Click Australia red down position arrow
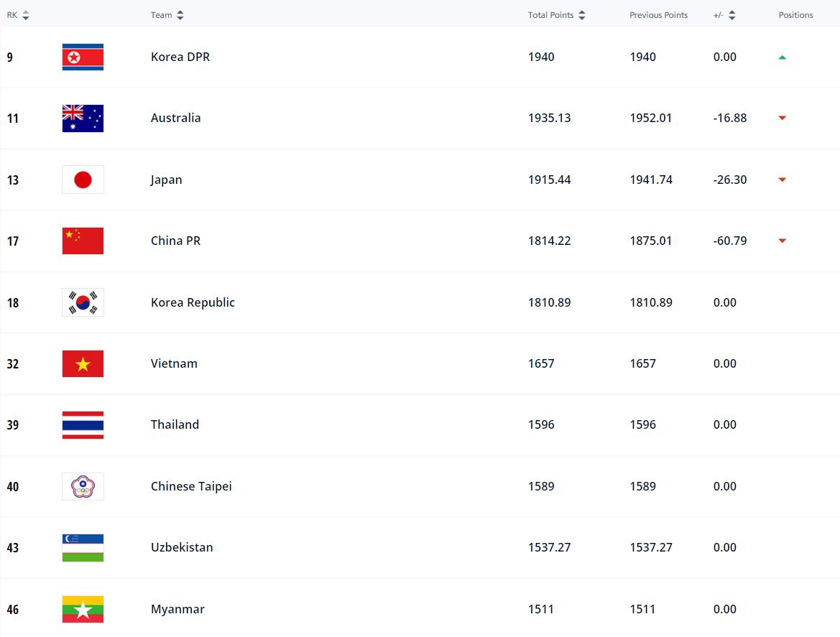This screenshot has height=637, width=840. (x=782, y=118)
